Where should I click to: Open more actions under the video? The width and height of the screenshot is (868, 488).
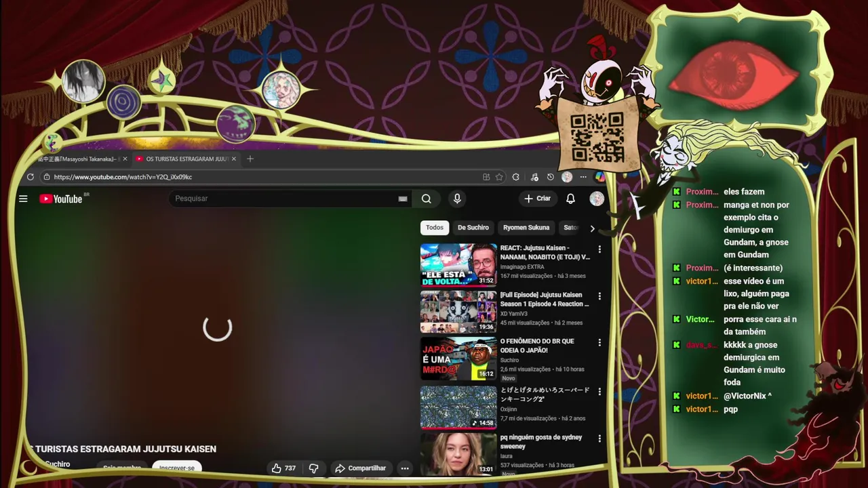tap(405, 468)
